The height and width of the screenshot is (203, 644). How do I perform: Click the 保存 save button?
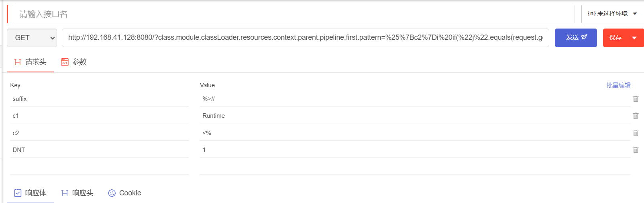click(615, 38)
